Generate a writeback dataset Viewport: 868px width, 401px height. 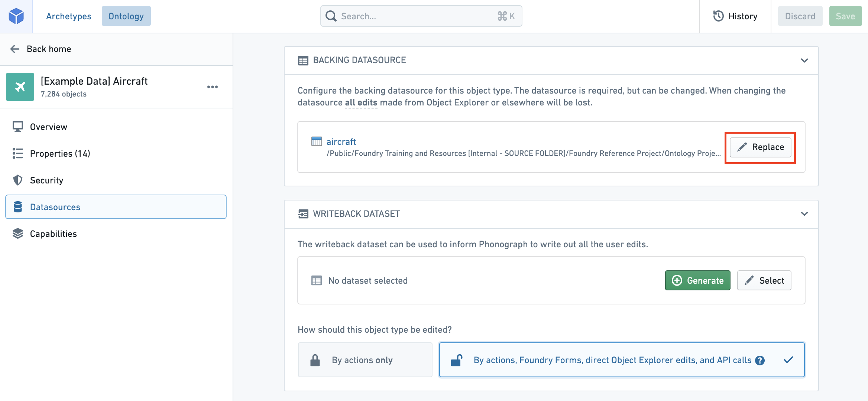coord(698,280)
